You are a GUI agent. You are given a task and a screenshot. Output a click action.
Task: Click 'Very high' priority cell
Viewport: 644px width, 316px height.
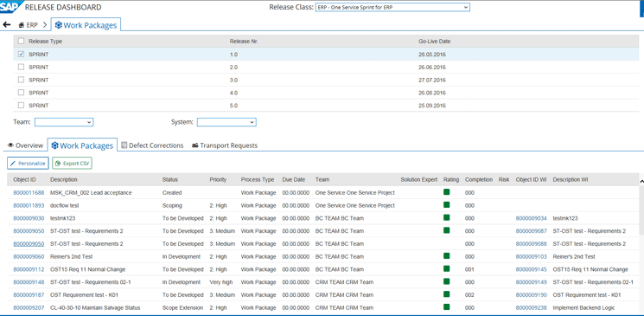tap(220, 282)
